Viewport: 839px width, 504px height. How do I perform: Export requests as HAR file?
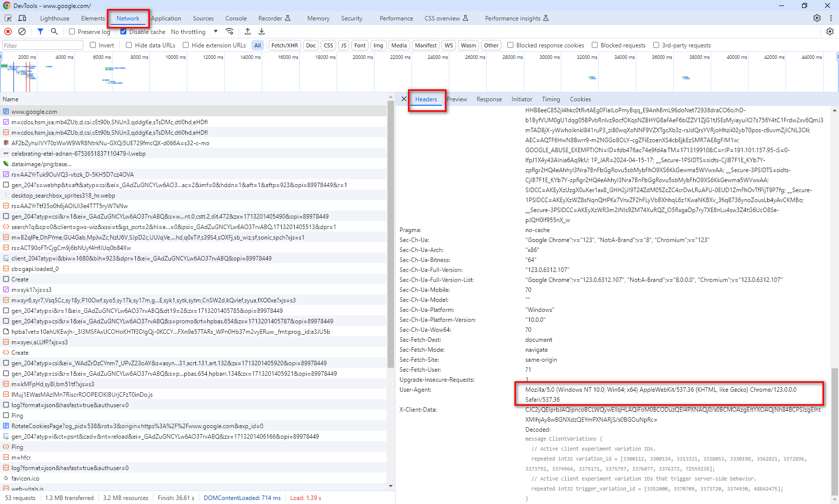point(262,31)
